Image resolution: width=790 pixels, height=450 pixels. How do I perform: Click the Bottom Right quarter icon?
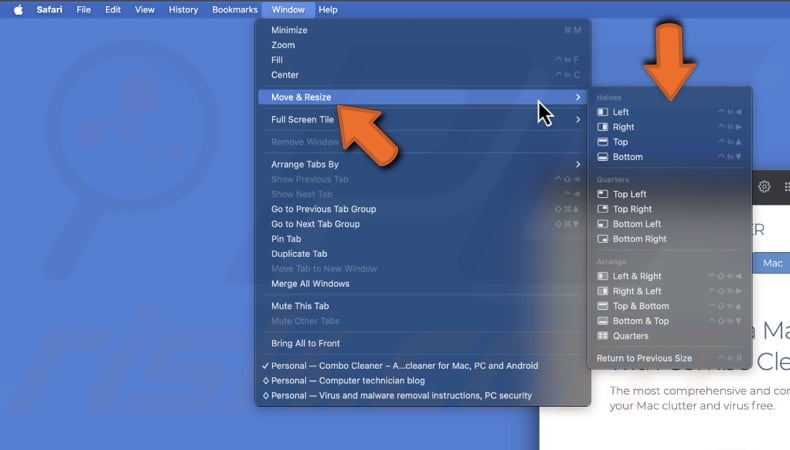603,239
